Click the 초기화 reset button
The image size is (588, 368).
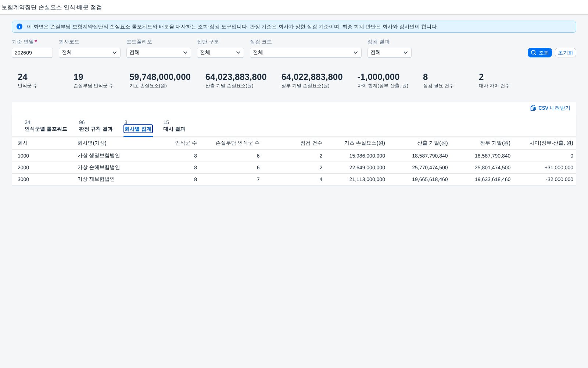coord(566,53)
